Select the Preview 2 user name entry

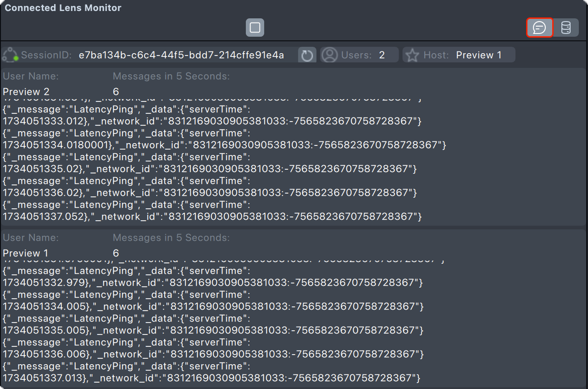pyautogui.click(x=26, y=92)
